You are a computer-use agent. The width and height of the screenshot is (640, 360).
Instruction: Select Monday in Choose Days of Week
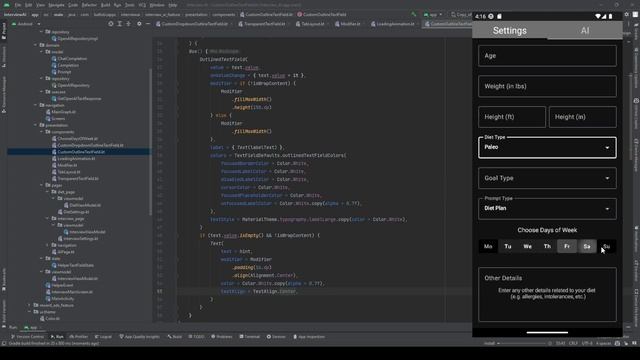[x=488, y=246]
